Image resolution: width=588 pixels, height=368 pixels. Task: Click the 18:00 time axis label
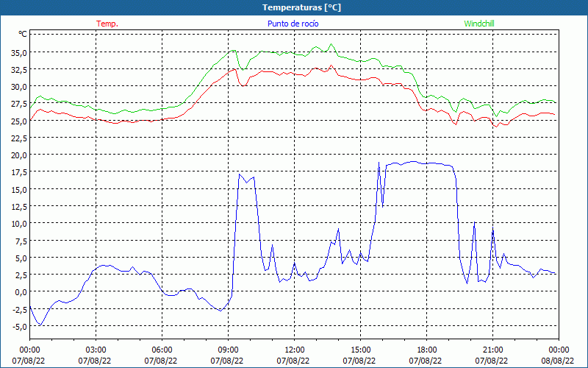tap(426, 350)
